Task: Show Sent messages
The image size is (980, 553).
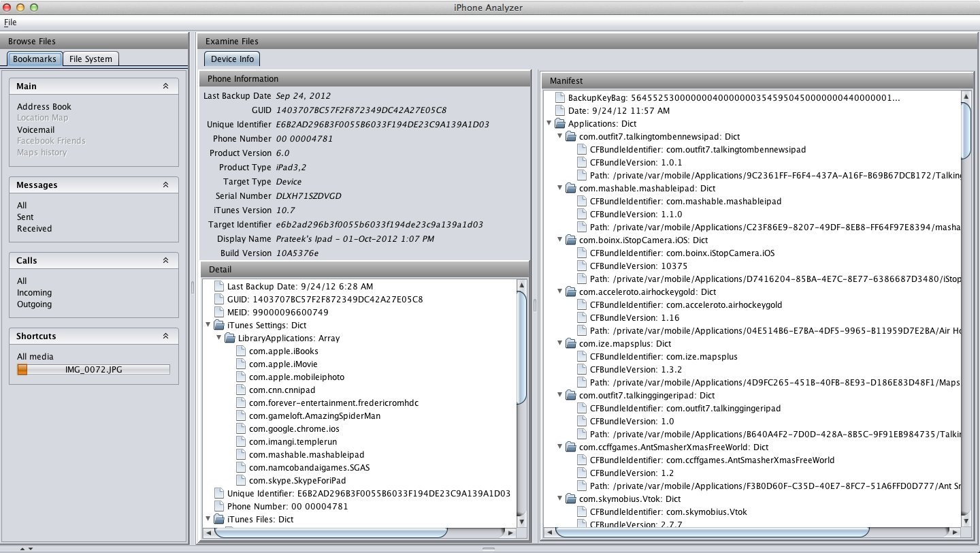Action: (25, 217)
